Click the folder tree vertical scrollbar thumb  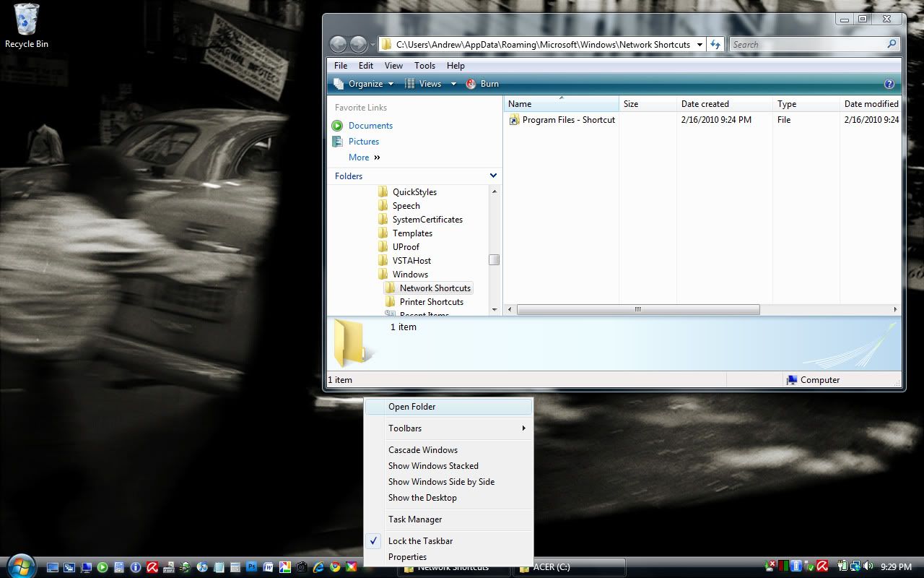tap(494, 260)
